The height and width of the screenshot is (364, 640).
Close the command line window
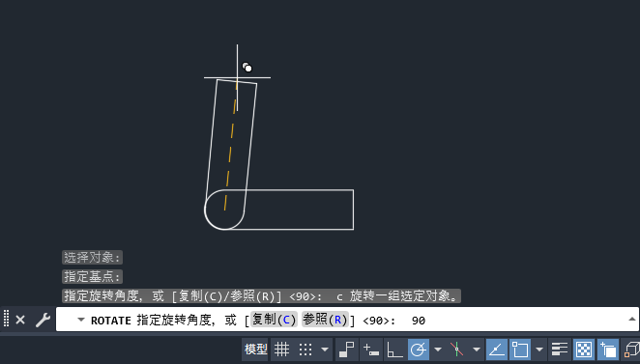pyautogui.click(x=20, y=320)
